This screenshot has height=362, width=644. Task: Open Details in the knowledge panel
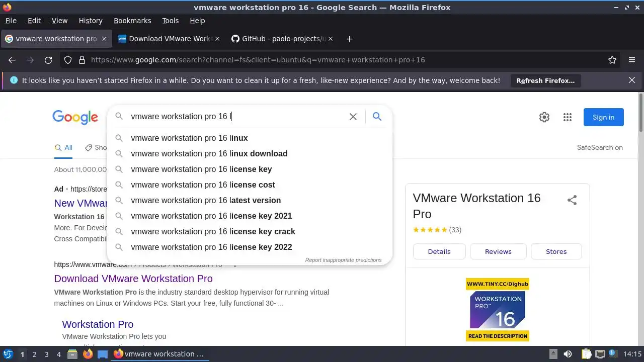439,251
